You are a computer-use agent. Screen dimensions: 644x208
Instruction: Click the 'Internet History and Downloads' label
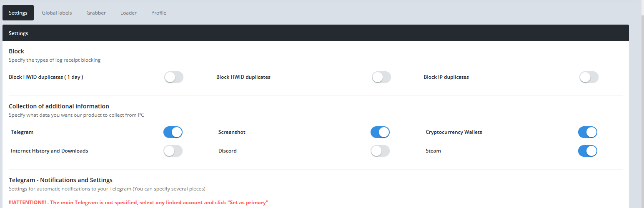coord(50,151)
